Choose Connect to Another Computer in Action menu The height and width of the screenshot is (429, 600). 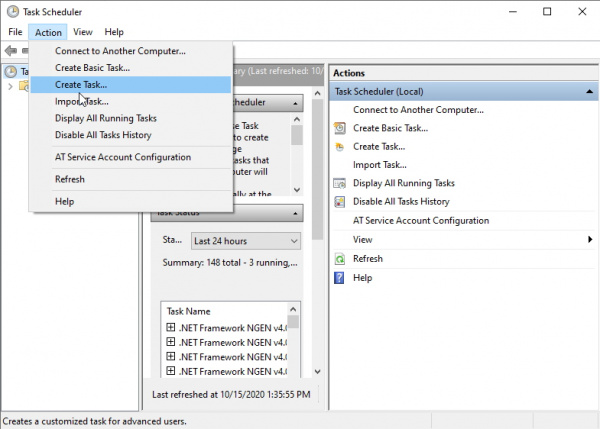pos(131,51)
